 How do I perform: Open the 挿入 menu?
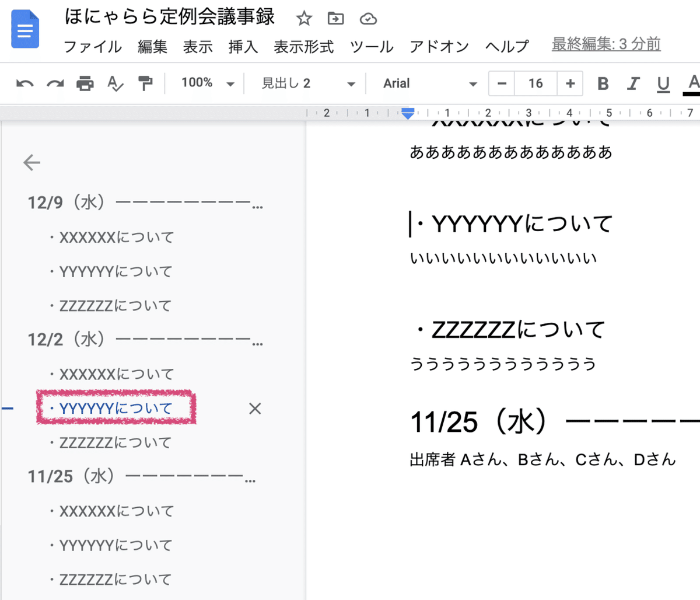tap(243, 47)
